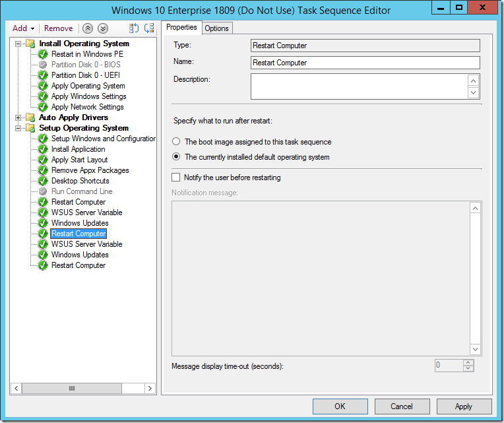Click the green check icon beside the last Restart Computer step
Screen dimensions: 504x423
43,265
